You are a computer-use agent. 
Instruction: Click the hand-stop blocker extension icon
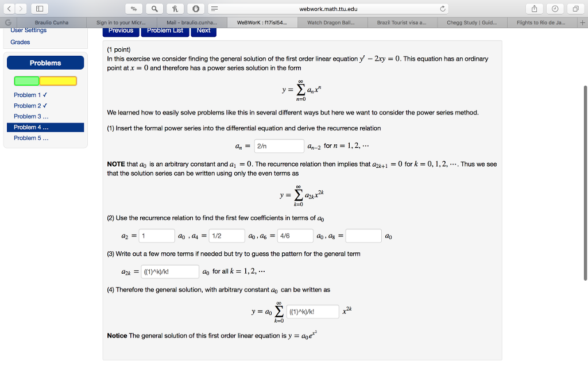click(196, 9)
